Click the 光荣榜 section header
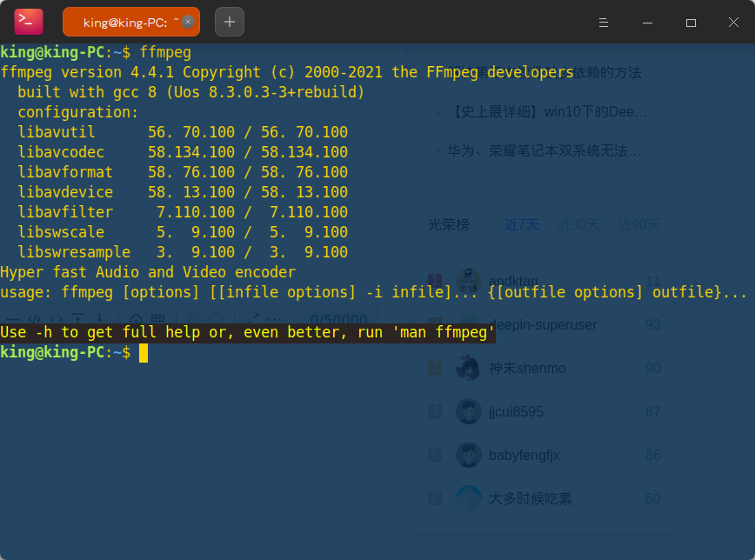This screenshot has height=560, width=755. click(449, 223)
